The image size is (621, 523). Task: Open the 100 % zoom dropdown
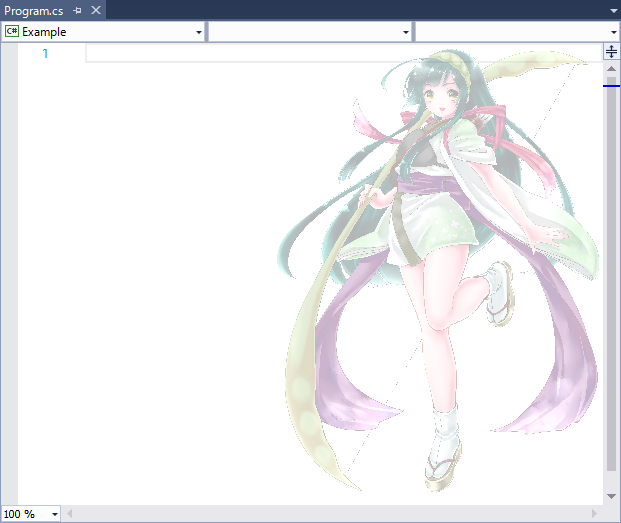coord(31,514)
